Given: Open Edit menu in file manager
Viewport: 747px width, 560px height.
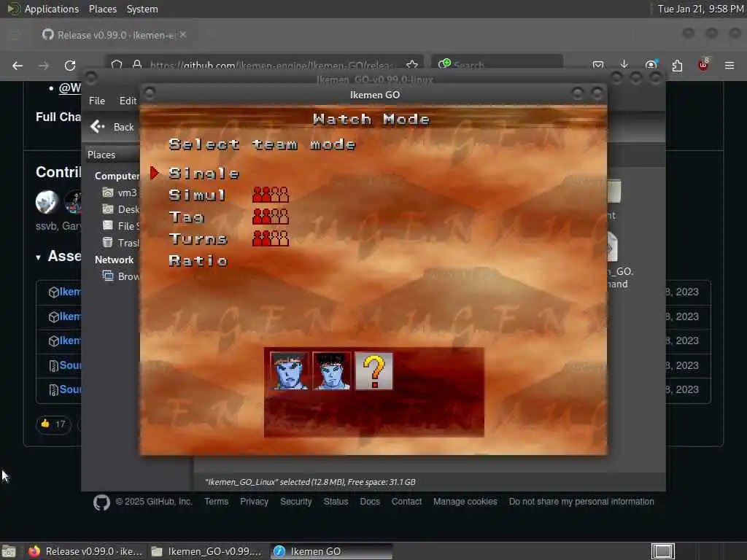Looking at the screenshot, I should point(128,101).
